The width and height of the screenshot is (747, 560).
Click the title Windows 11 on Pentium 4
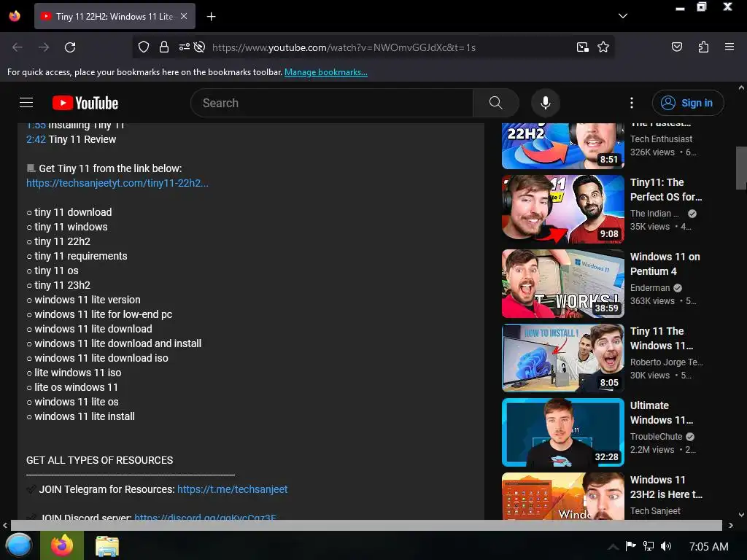665,264
